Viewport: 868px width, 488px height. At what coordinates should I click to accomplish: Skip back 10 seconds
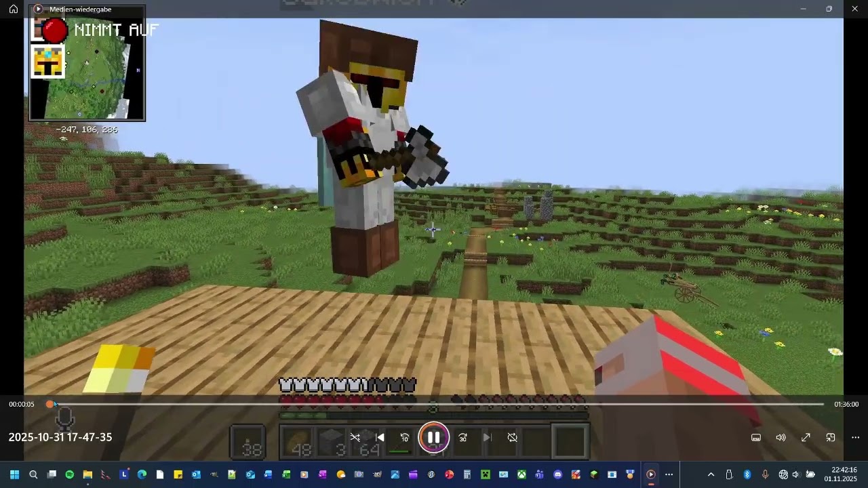[405, 437]
